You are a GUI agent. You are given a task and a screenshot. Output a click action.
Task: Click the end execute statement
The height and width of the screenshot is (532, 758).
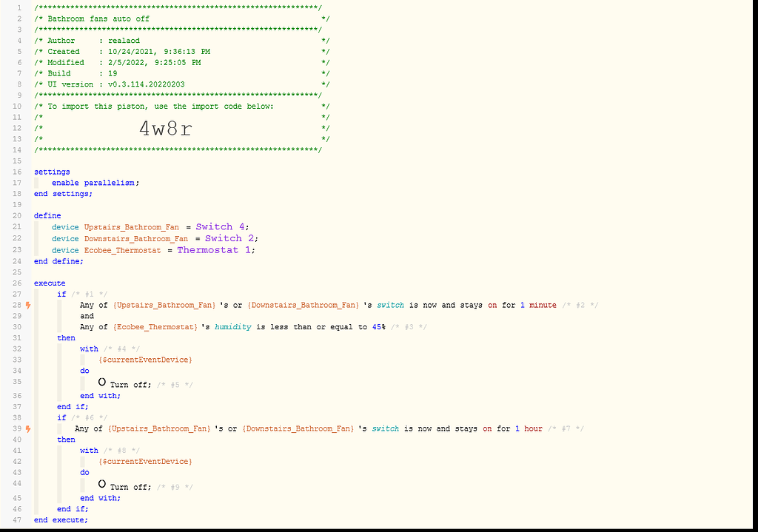tap(61, 519)
